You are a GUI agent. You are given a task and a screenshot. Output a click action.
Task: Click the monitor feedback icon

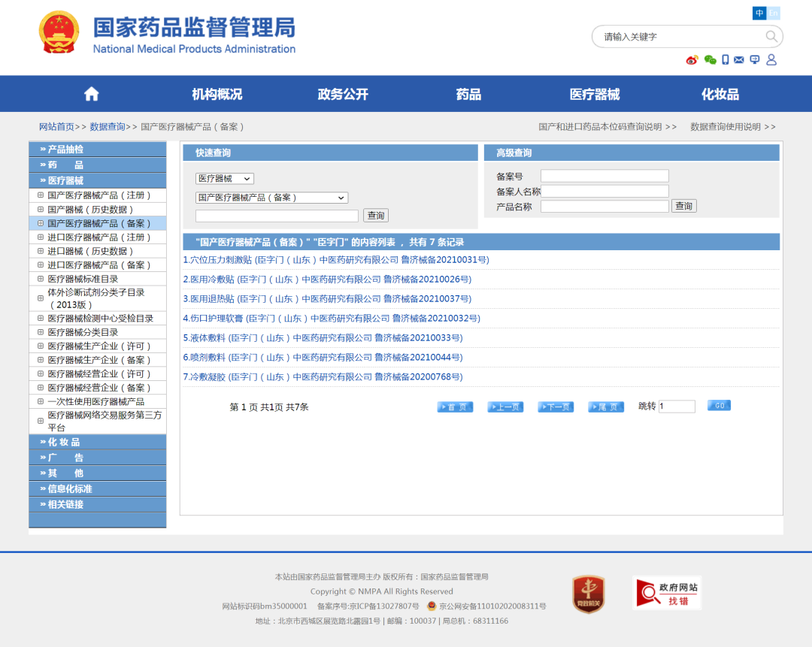coord(755,60)
